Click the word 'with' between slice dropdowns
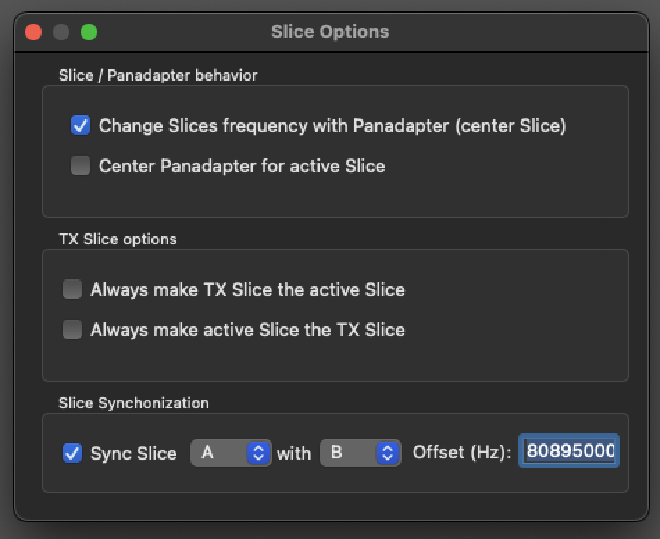The width and height of the screenshot is (660, 539). pyautogui.click(x=294, y=453)
